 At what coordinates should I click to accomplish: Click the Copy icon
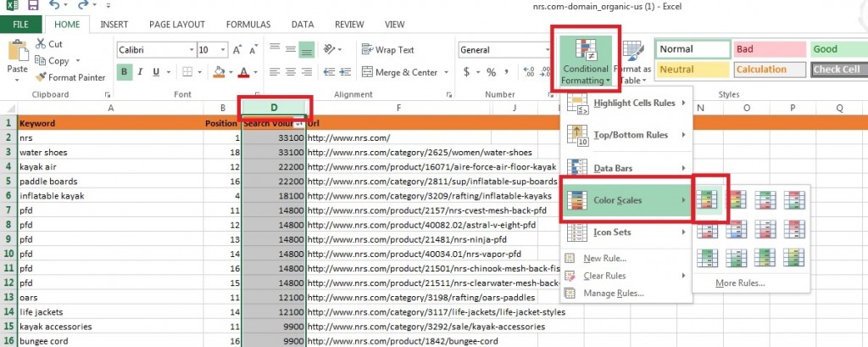pyautogui.click(x=41, y=60)
